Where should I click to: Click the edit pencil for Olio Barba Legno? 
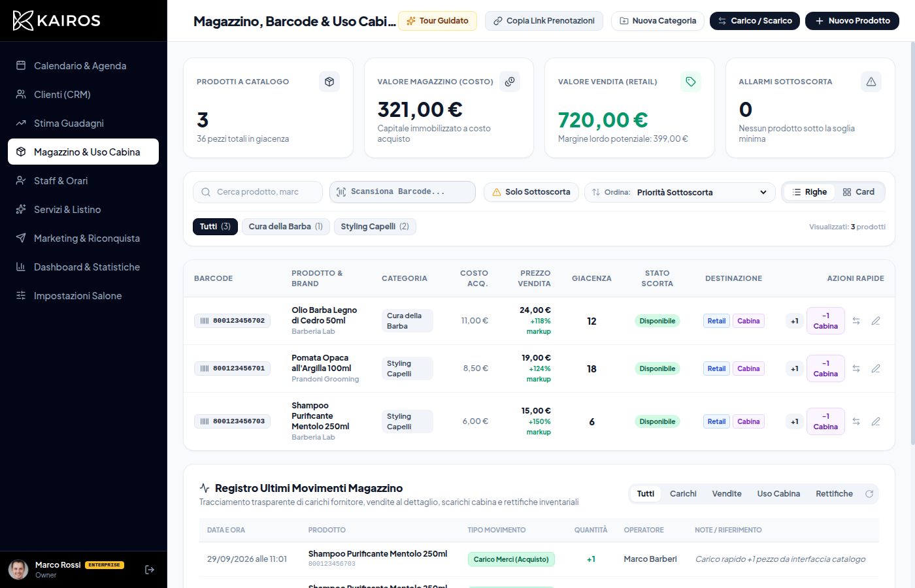[876, 321]
